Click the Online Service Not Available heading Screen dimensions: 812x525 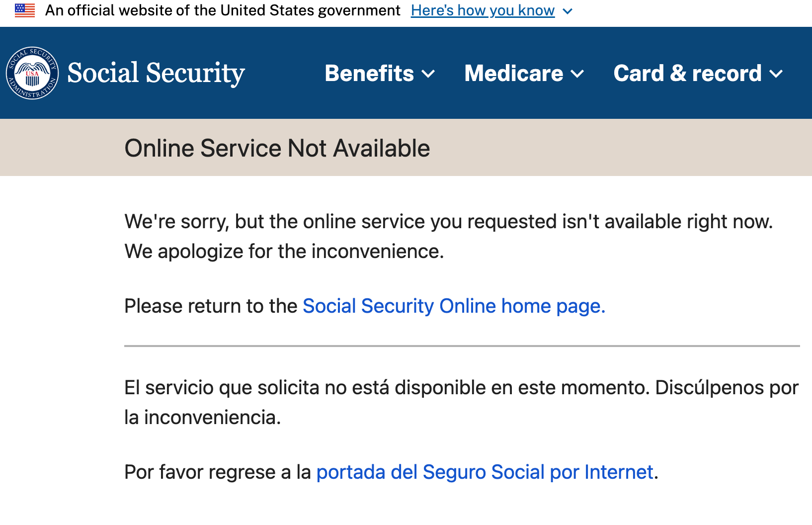click(x=277, y=148)
